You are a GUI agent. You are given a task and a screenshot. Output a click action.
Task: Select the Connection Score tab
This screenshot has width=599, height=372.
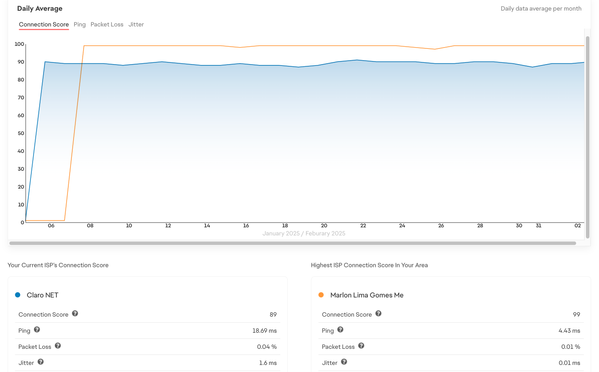pyautogui.click(x=44, y=24)
